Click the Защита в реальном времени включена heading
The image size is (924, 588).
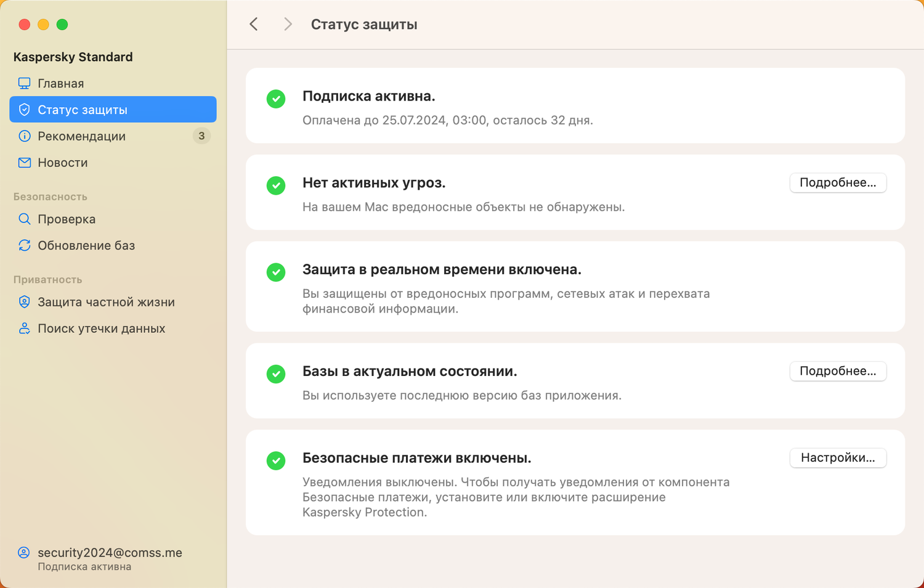point(442,270)
